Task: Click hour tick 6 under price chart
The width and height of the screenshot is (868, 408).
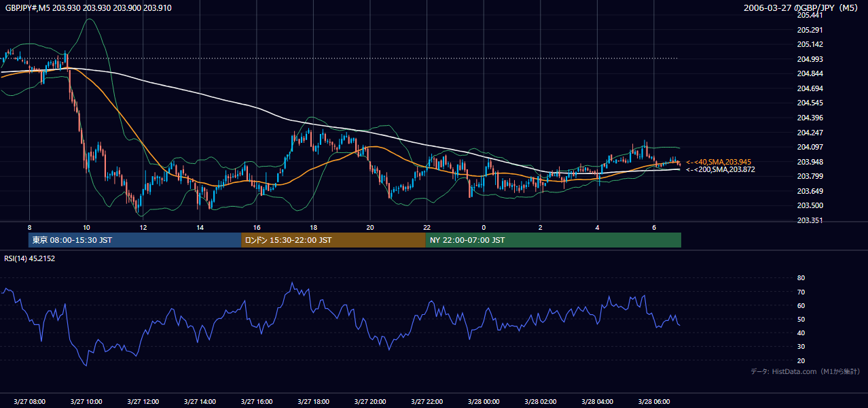Action: [654, 226]
